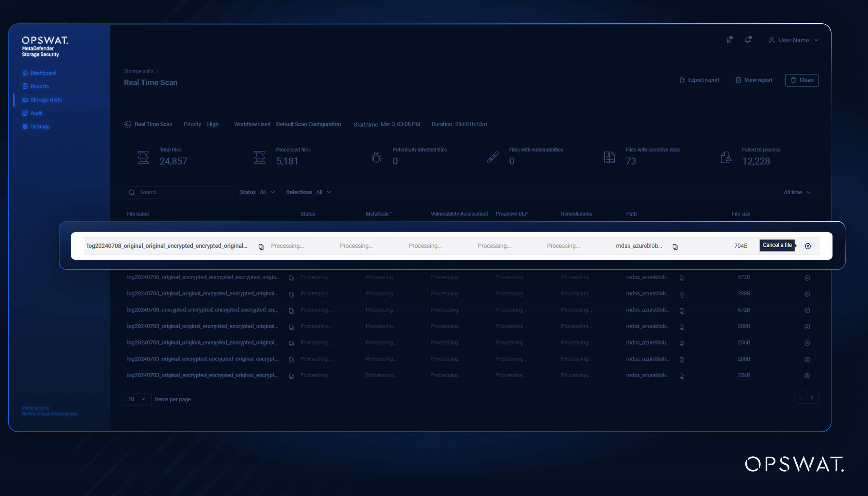
Task: Click the user profile person icon
Action: pyautogui.click(x=772, y=40)
